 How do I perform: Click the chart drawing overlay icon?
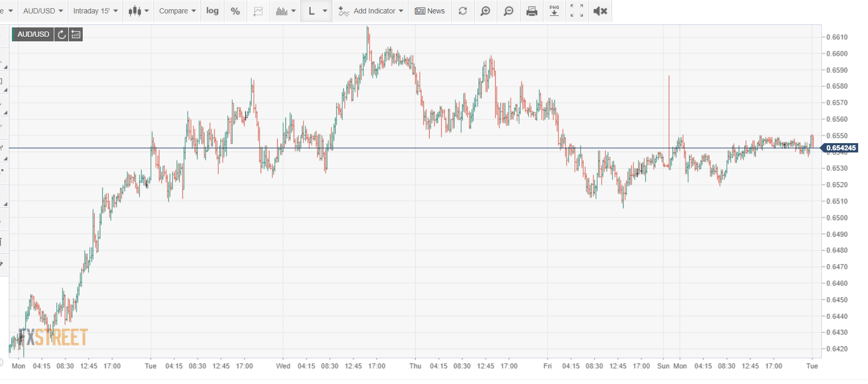click(x=258, y=11)
